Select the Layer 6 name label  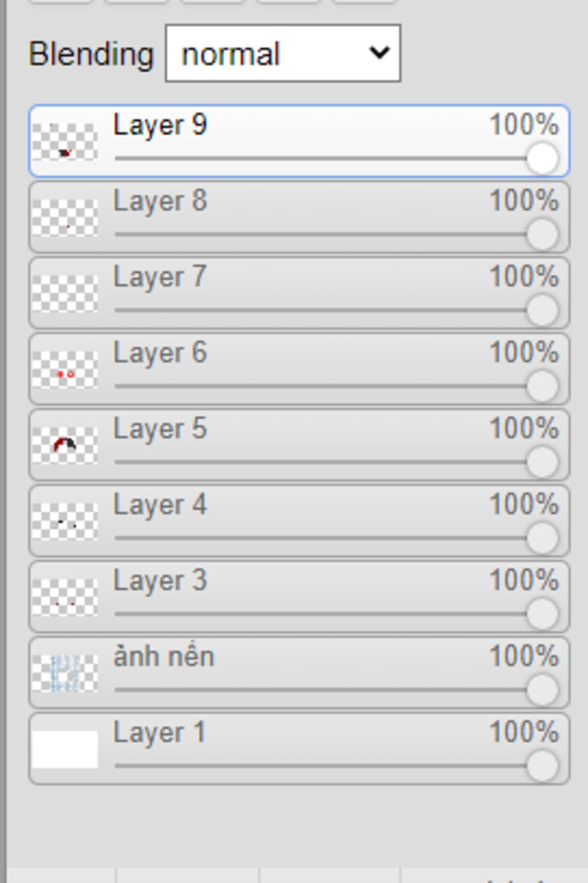(x=160, y=353)
